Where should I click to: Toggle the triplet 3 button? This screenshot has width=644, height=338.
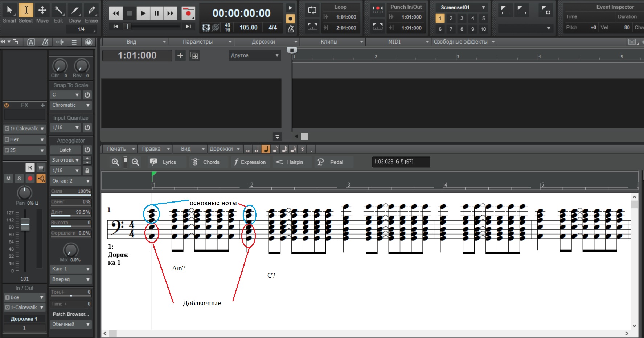click(302, 149)
